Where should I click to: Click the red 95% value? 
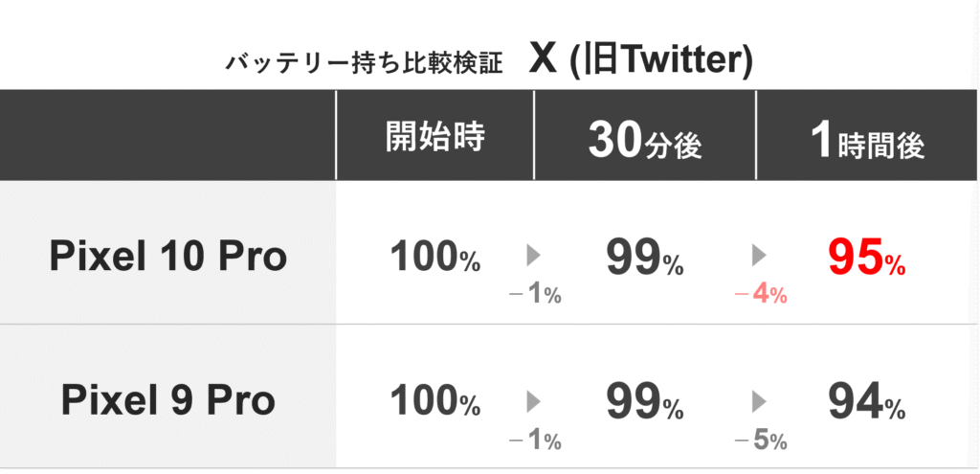click(866, 257)
